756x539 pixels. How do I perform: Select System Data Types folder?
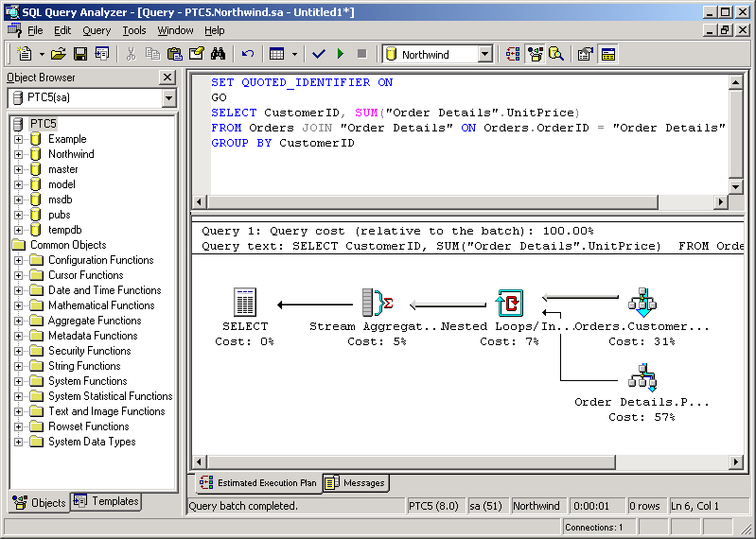(x=92, y=442)
